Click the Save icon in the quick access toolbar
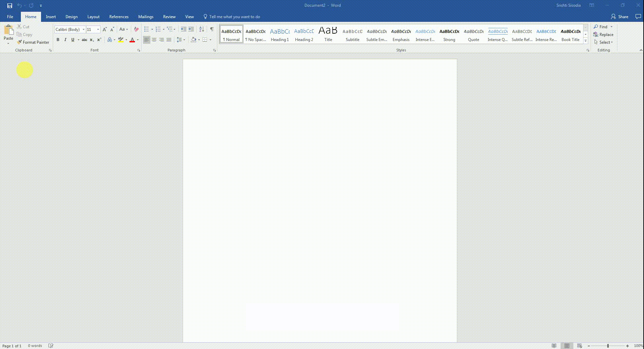This screenshot has width=644, height=349. click(10, 5)
